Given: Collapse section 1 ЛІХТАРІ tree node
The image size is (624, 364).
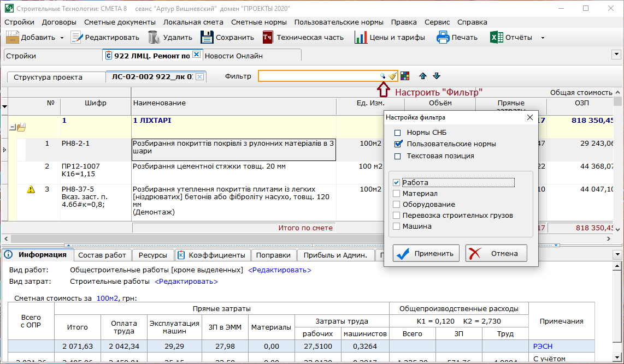Looking at the screenshot, I should point(12,128).
